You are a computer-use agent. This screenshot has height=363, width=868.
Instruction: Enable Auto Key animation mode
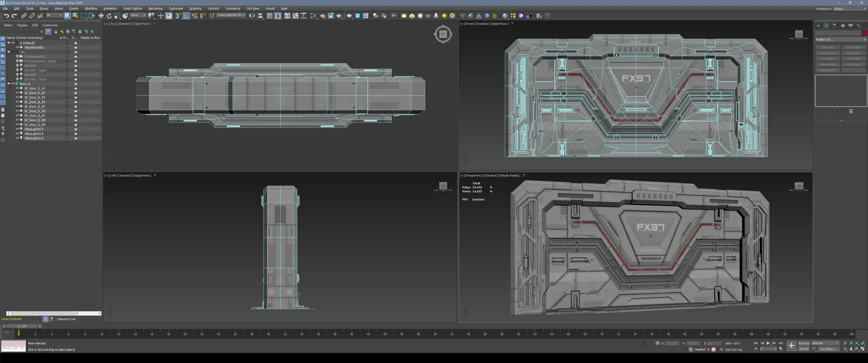(x=804, y=343)
